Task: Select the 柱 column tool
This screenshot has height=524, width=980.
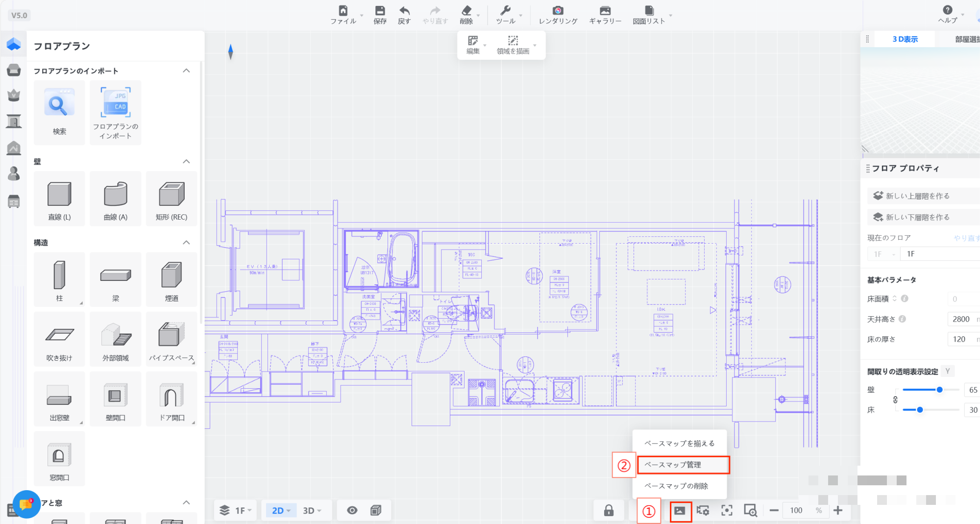Action: coord(59,279)
